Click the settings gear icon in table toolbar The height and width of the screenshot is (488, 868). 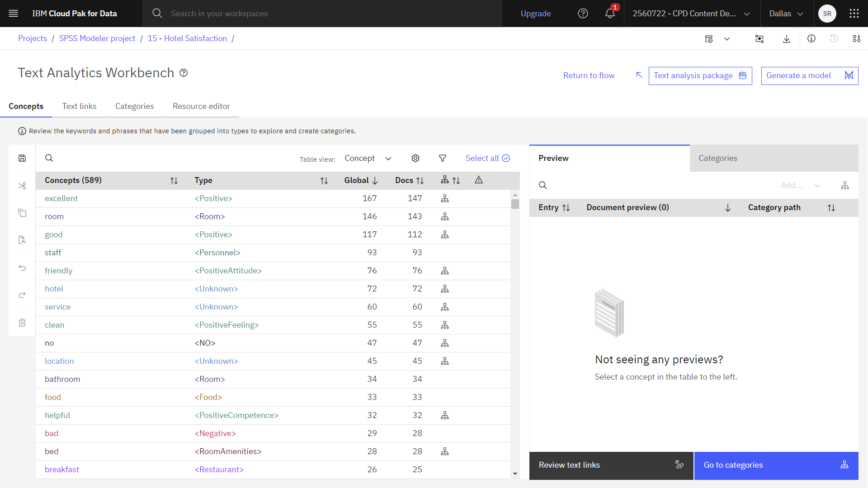[x=415, y=158]
